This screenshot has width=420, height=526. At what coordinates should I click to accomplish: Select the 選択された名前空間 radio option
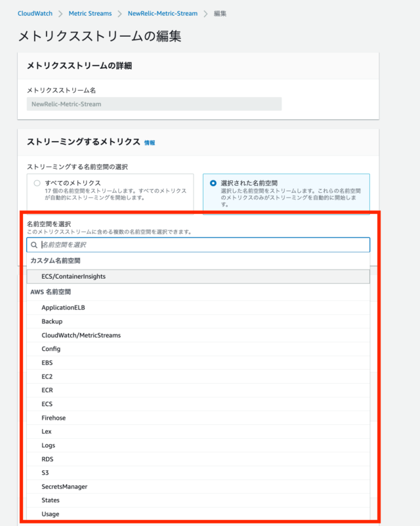213,183
